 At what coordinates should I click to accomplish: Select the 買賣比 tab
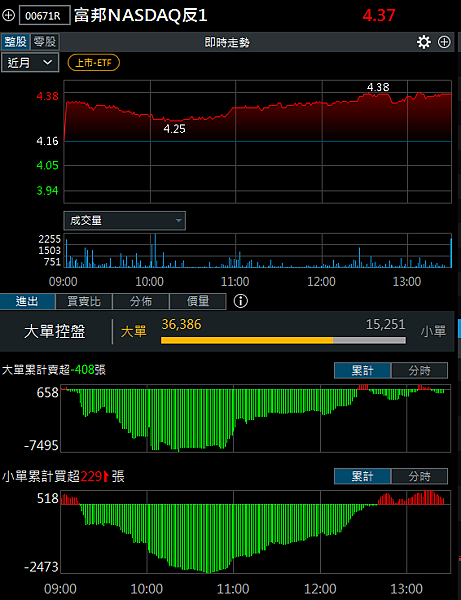pos(84,301)
